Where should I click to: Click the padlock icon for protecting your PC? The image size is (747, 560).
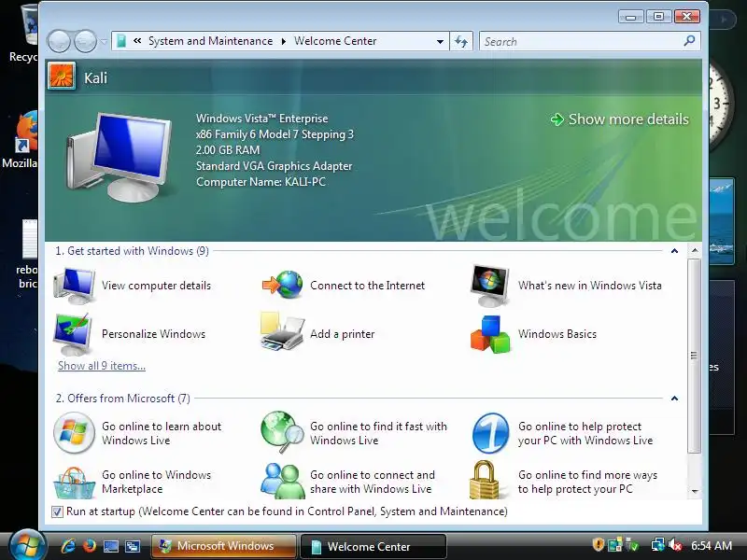click(x=485, y=480)
